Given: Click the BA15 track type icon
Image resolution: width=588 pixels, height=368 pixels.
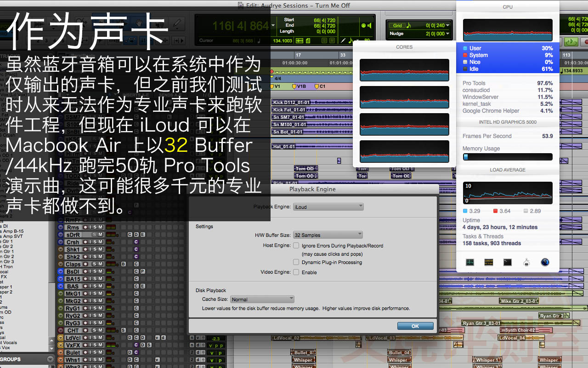Looking at the screenshot, I should (61, 279).
